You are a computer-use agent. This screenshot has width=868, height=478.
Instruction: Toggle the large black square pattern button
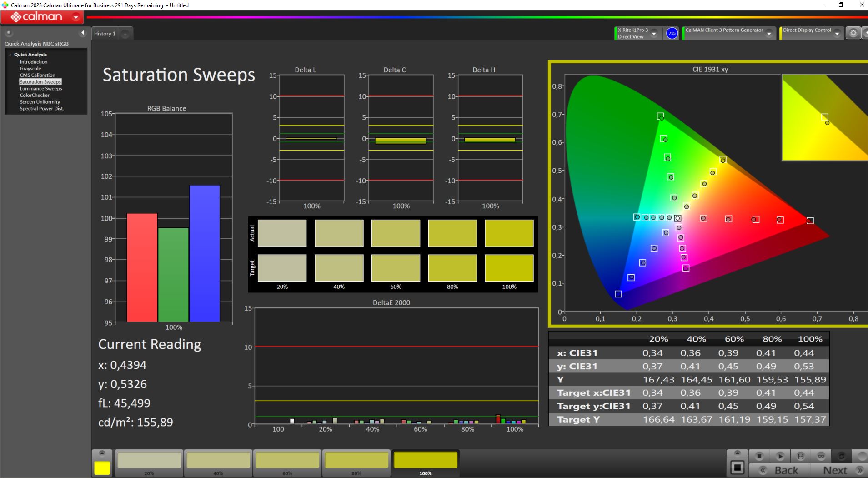[738, 468]
